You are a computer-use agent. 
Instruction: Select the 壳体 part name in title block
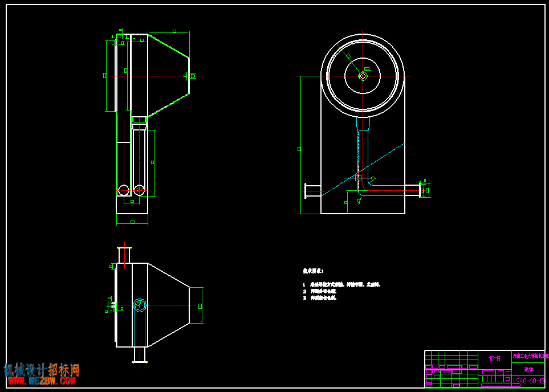point(528,369)
